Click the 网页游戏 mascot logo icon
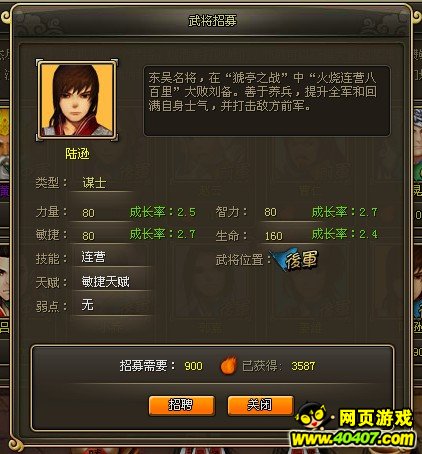Screen dimensions: 422x454 [315, 416]
